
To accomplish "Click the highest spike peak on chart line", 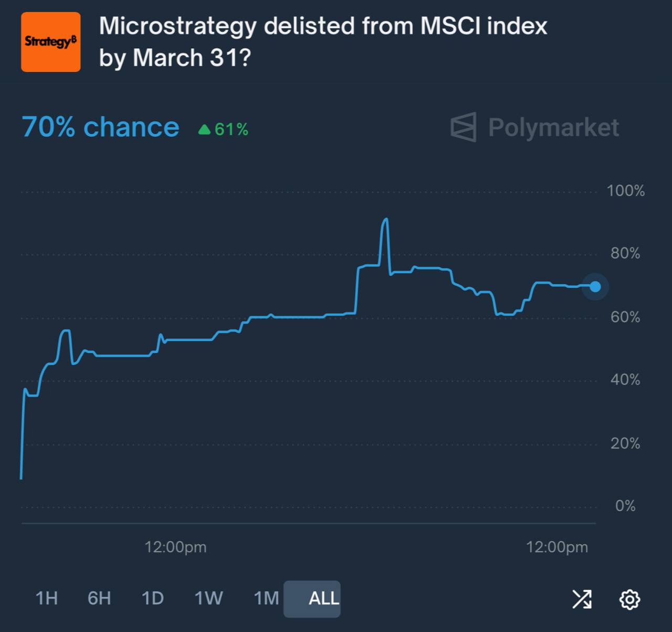I will coord(386,219).
